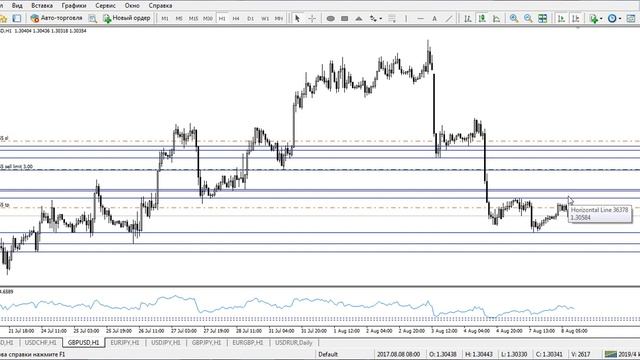
Task: Click the O: 1.30438 status value
Action: click(443, 354)
